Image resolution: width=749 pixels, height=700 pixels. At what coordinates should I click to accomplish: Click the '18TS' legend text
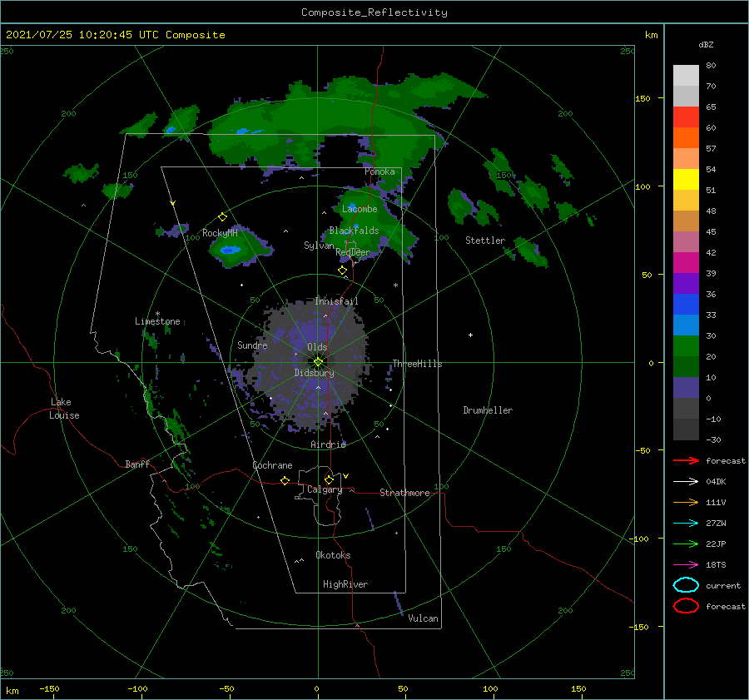pos(716,565)
